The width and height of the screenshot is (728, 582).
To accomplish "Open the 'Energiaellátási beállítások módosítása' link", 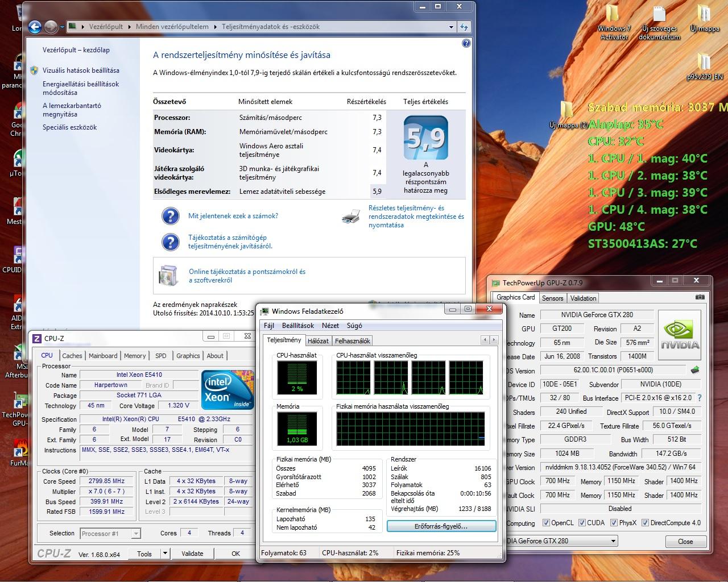I will pyautogui.click(x=81, y=88).
